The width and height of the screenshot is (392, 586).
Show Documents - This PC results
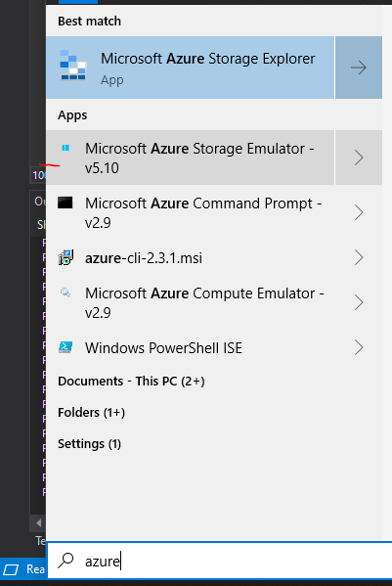point(131,382)
